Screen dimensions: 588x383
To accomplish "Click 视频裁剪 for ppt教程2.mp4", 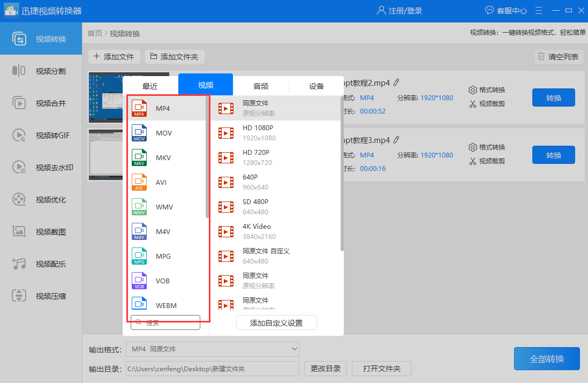I will [x=487, y=103].
